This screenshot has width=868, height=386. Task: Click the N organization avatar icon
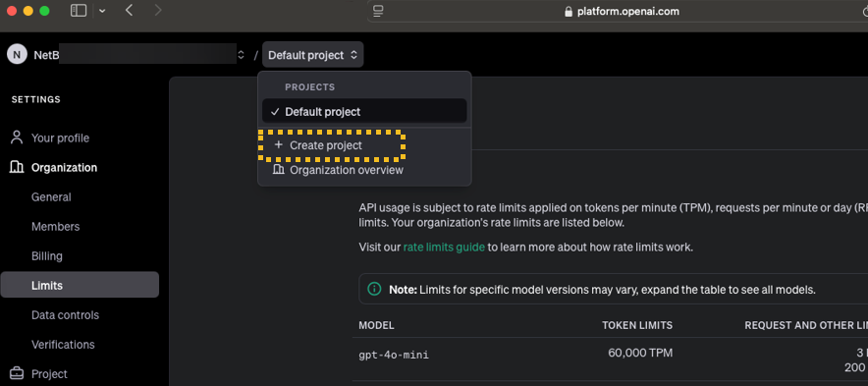tap(17, 54)
